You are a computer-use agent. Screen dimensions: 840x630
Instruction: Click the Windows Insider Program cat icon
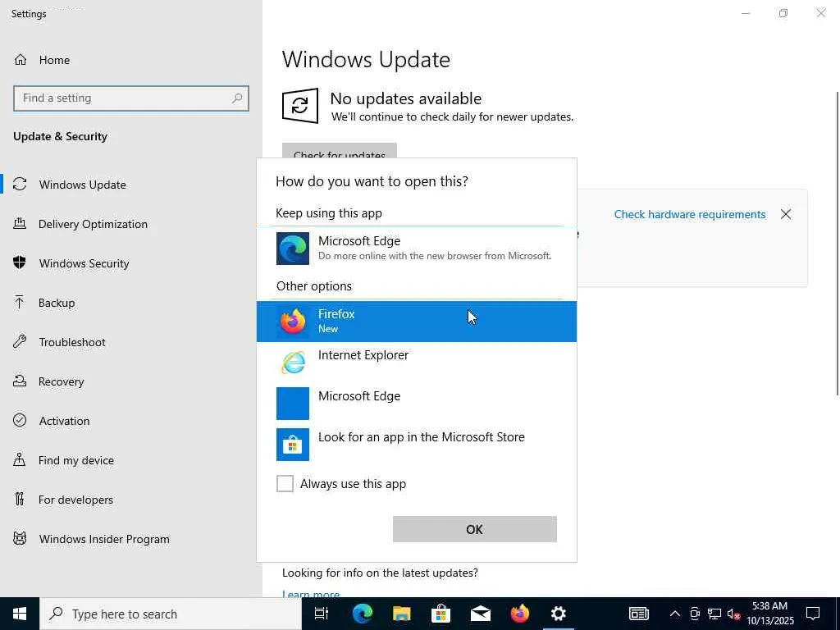(20, 538)
